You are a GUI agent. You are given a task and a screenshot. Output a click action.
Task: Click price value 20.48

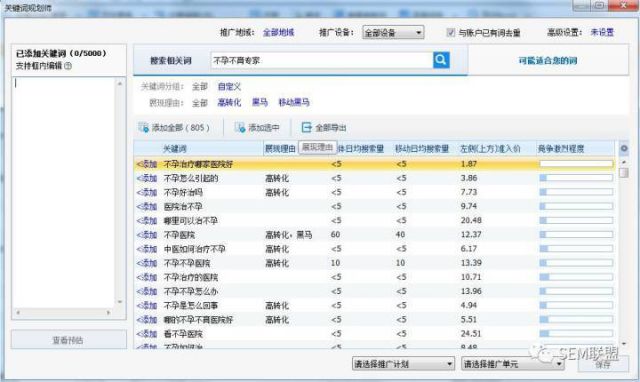point(471,221)
